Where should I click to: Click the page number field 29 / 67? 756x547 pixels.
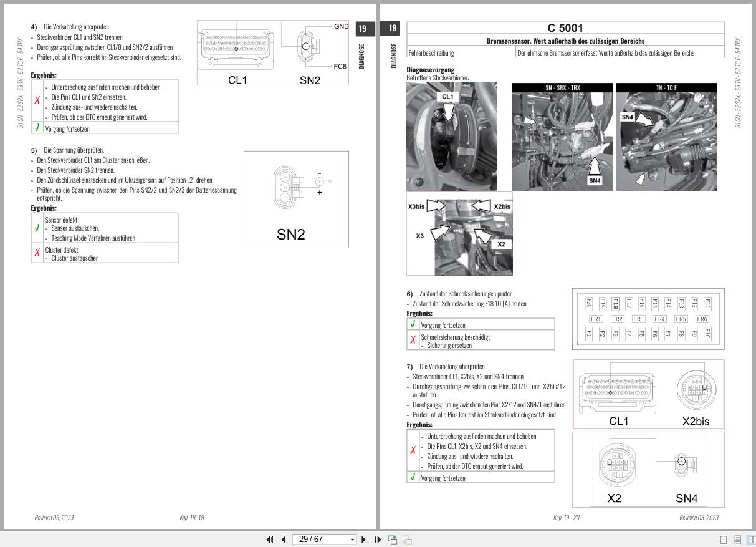point(320,540)
